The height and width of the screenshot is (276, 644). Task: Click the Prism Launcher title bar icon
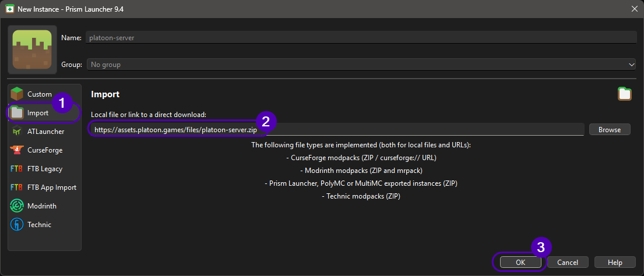(10, 9)
